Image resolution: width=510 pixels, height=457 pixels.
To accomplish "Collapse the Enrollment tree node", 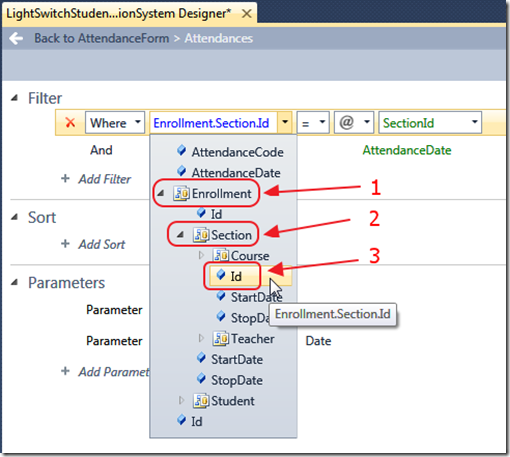I will coord(161,194).
